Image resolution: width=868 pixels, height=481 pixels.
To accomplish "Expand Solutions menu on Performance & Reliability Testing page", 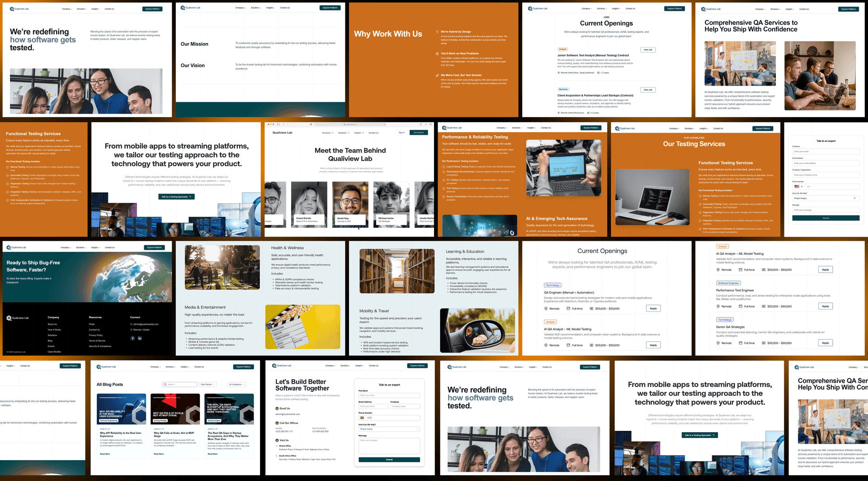I will pyautogui.click(x=517, y=128).
